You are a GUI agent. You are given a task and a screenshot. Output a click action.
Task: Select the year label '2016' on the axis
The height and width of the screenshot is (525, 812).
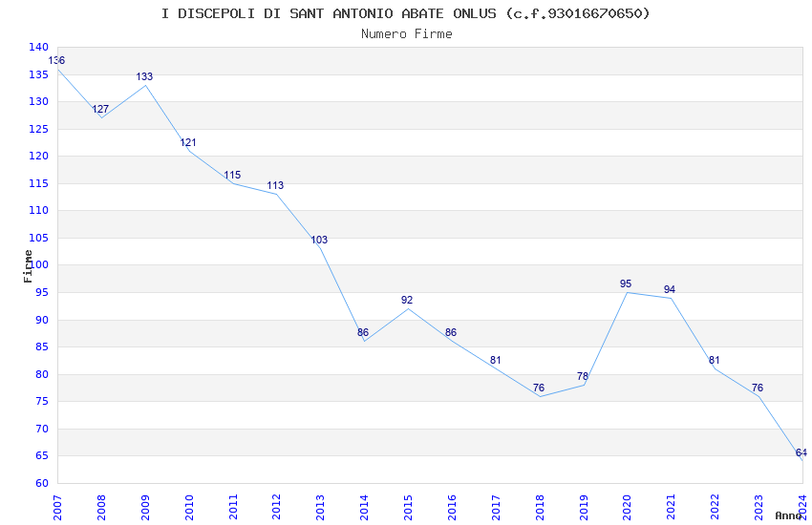[x=452, y=508]
